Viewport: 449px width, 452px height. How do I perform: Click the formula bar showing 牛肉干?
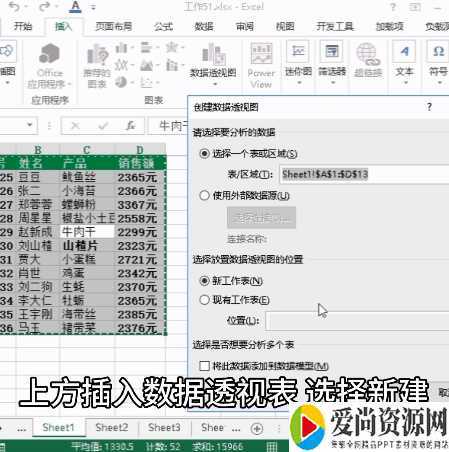click(168, 126)
